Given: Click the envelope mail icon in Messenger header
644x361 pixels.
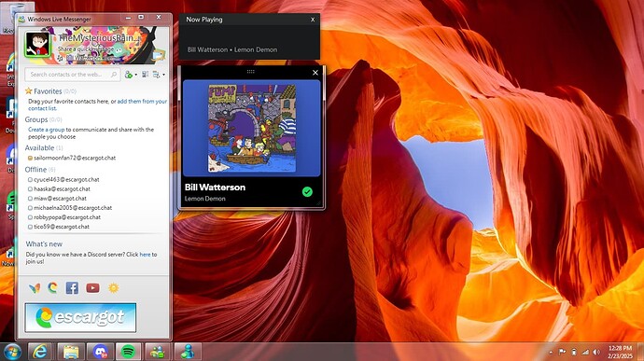Looking at the screenshot, I should 158,56.
